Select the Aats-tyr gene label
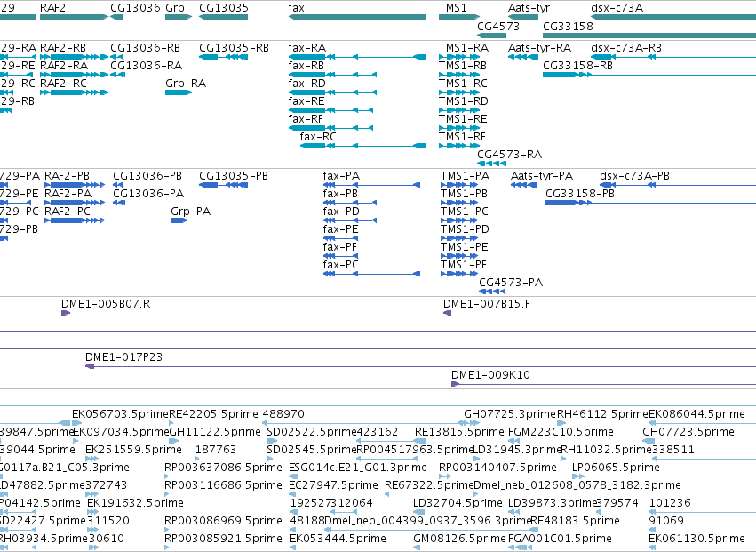Image resolution: width=756 pixels, height=552 pixels. coord(529,8)
